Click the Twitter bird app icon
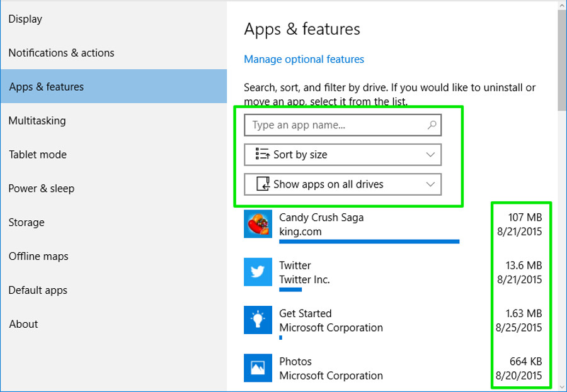Image resolution: width=567 pixels, height=392 pixels. [x=258, y=272]
